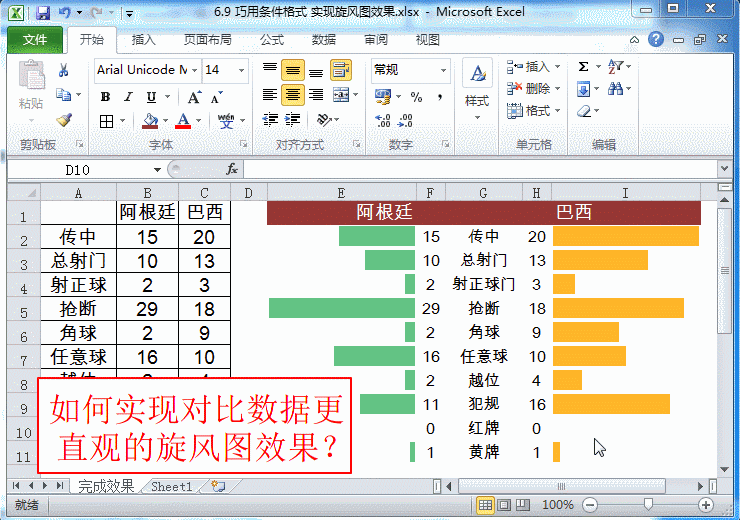Click Increase Indent icon
740x520 pixels.
tap(293, 120)
